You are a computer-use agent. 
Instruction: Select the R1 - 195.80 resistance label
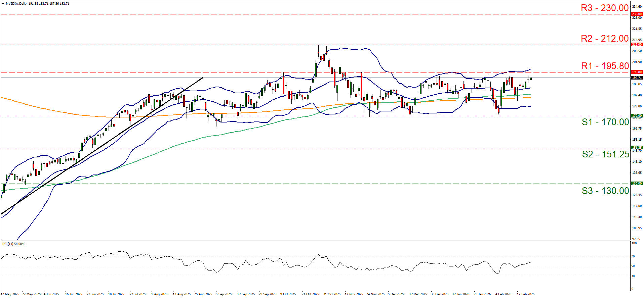(x=605, y=66)
